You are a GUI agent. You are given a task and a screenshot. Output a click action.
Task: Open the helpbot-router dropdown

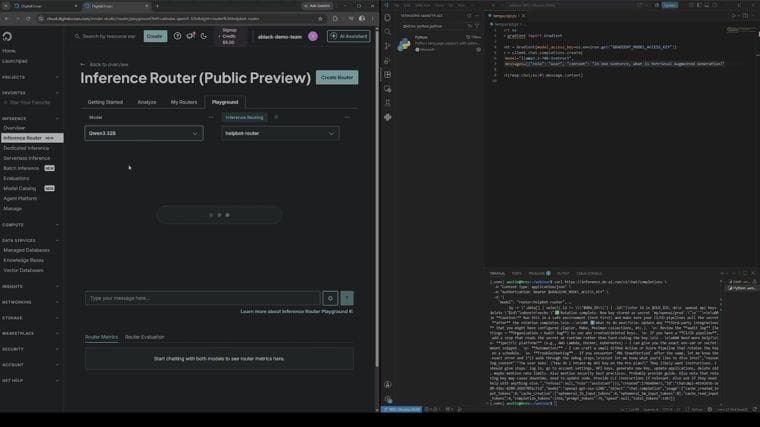(x=280, y=133)
